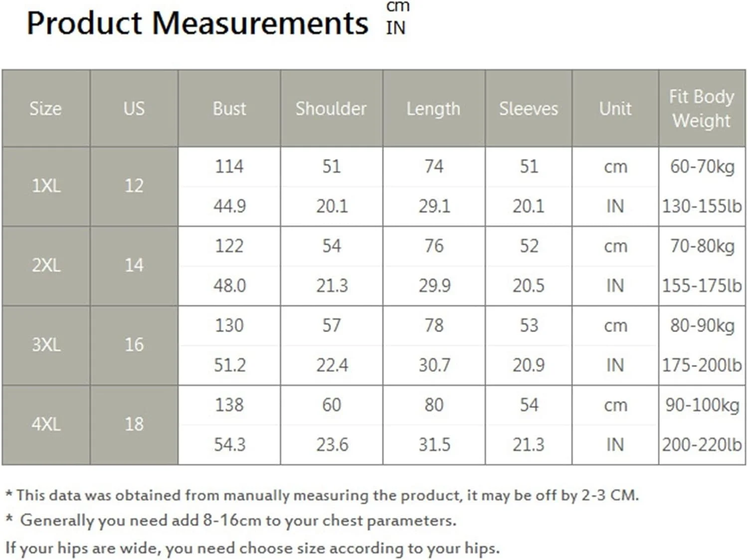
Task: Click the Product Measurements title
Action: (x=197, y=23)
